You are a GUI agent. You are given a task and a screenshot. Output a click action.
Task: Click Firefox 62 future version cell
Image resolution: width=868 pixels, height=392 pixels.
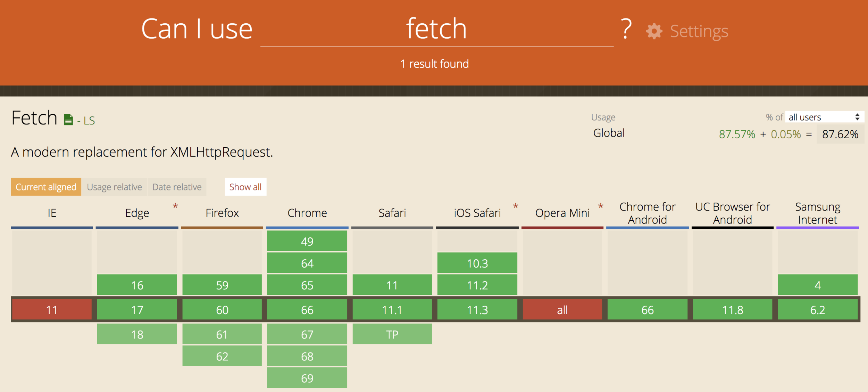pyautogui.click(x=222, y=356)
